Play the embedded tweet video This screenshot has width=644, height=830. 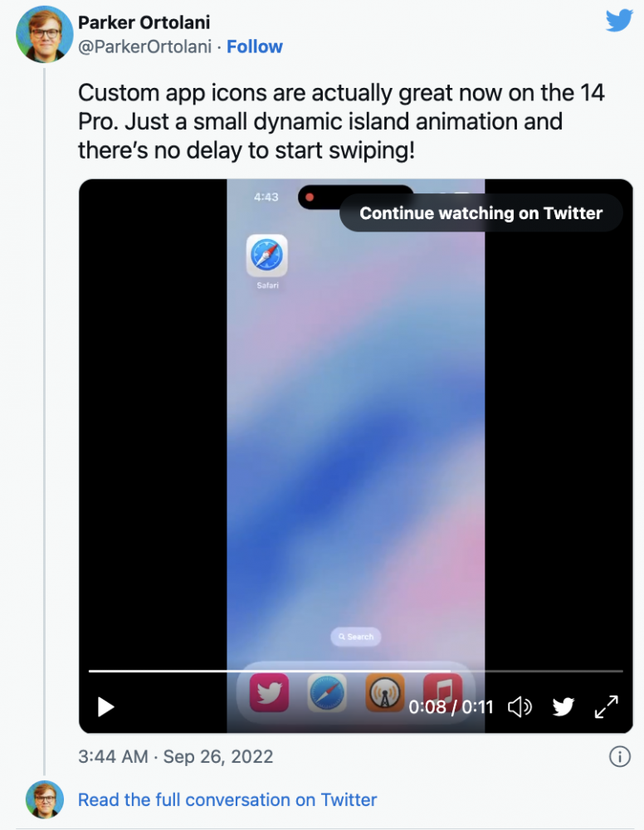106,706
